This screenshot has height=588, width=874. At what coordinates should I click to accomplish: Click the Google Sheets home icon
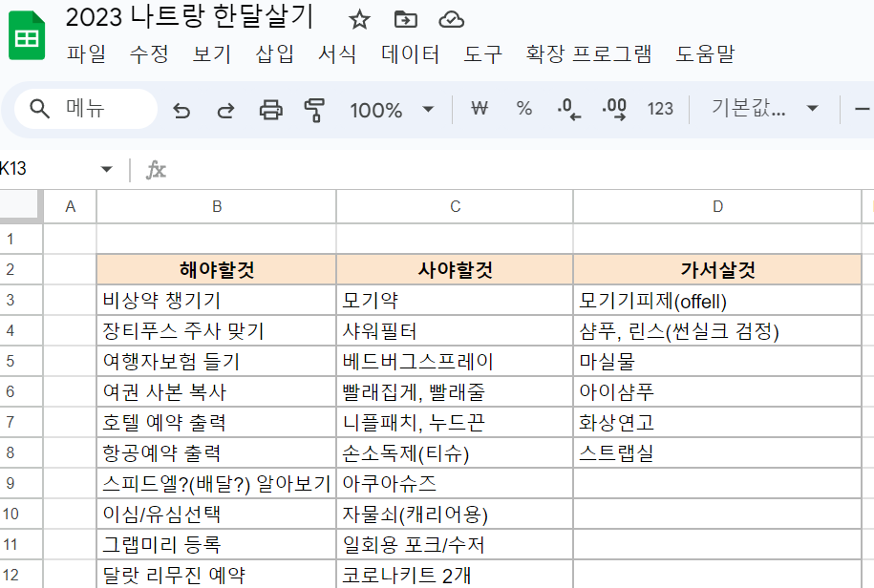[26, 38]
